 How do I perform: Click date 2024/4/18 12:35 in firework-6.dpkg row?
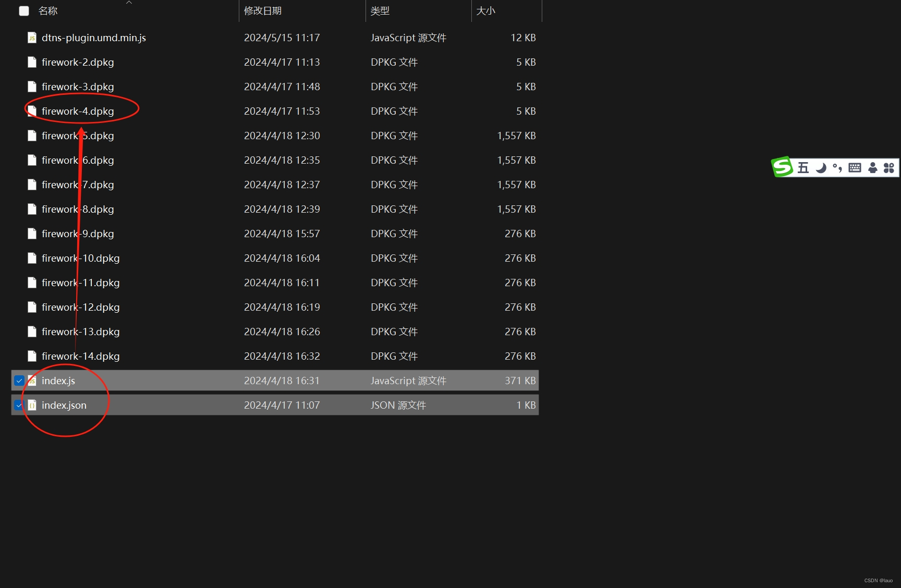[282, 160]
